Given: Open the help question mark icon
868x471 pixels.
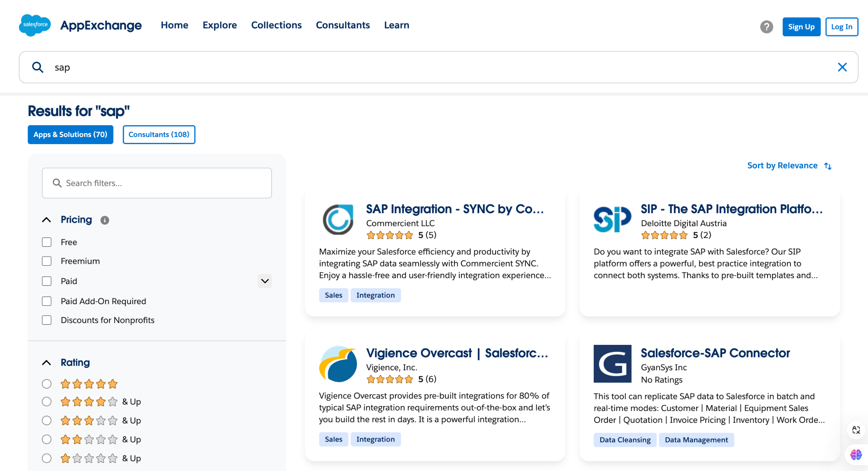Looking at the screenshot, I should (x=766, y=27).
